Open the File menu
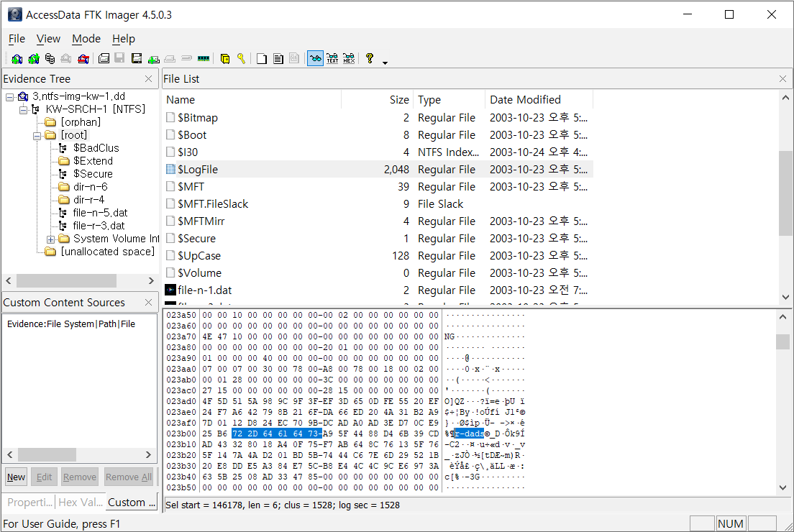The width and height of the screenshot is (794, 532). 17,39
